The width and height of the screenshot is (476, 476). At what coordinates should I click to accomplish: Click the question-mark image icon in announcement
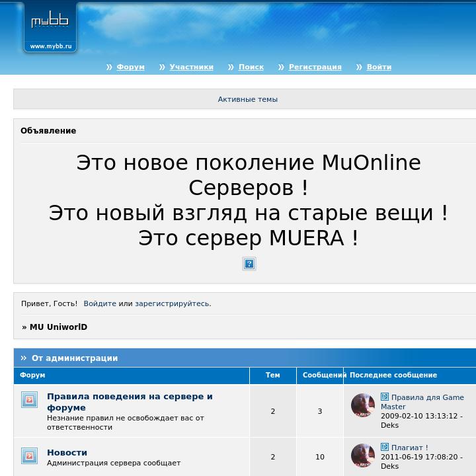click(249, 264)
